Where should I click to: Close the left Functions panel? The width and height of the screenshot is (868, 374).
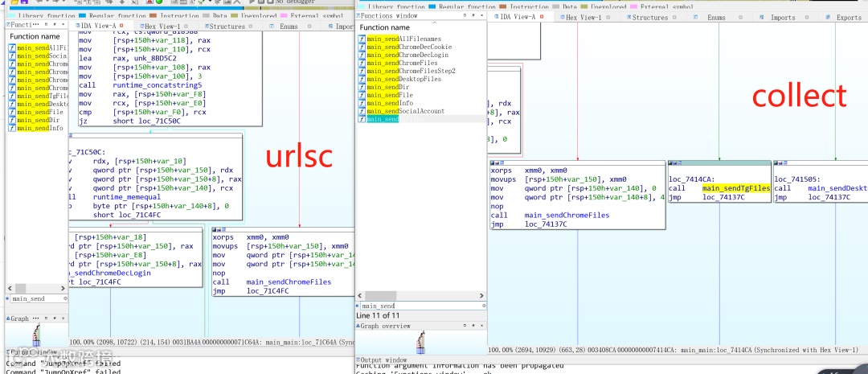tap(64, 25)
